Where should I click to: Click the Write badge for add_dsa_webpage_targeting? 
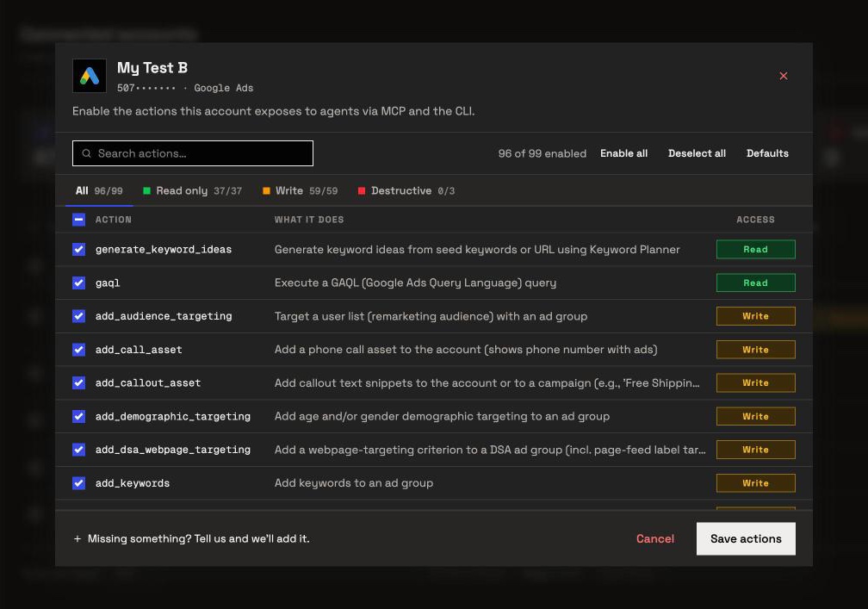tap(756, 450)
